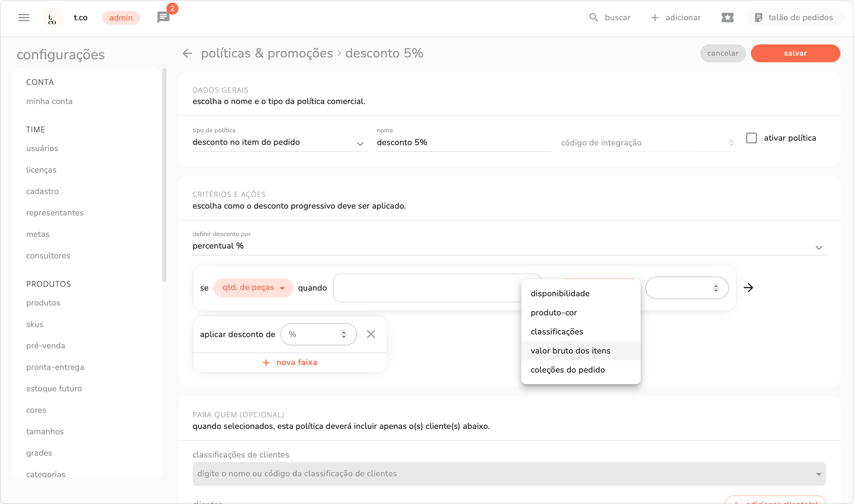
Task: Choose coleções do pedido from the list
Action: click(x=567, y=370)
